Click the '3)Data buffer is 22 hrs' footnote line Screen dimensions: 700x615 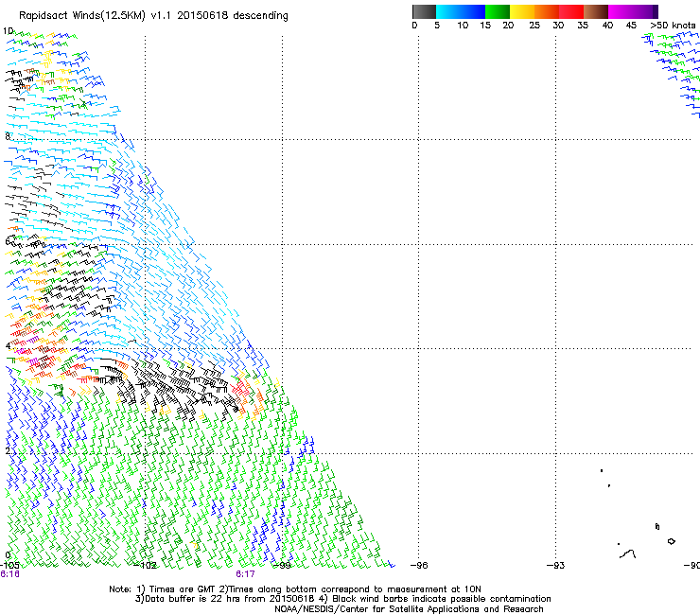coord(342,599)
